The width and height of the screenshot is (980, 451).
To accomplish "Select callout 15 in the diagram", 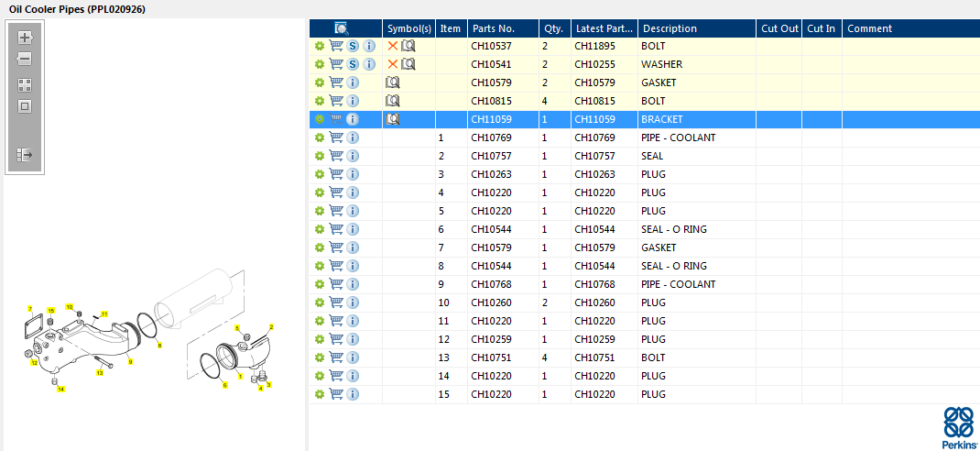I will point(51,310).
